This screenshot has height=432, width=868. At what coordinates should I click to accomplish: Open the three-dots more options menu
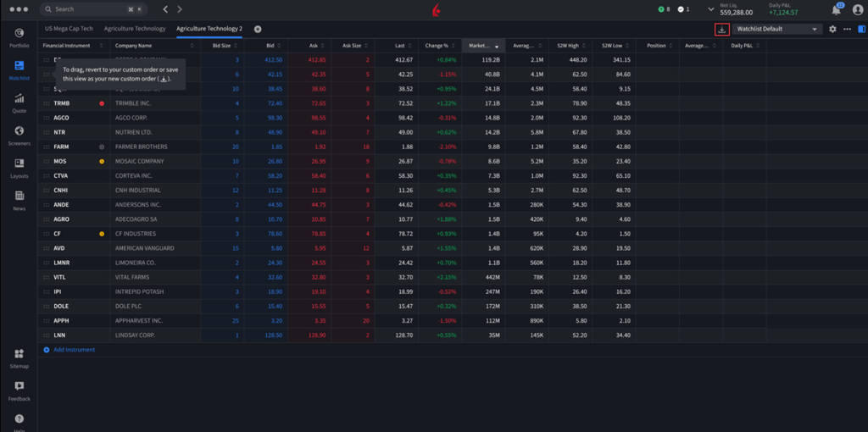click(847, 29)
